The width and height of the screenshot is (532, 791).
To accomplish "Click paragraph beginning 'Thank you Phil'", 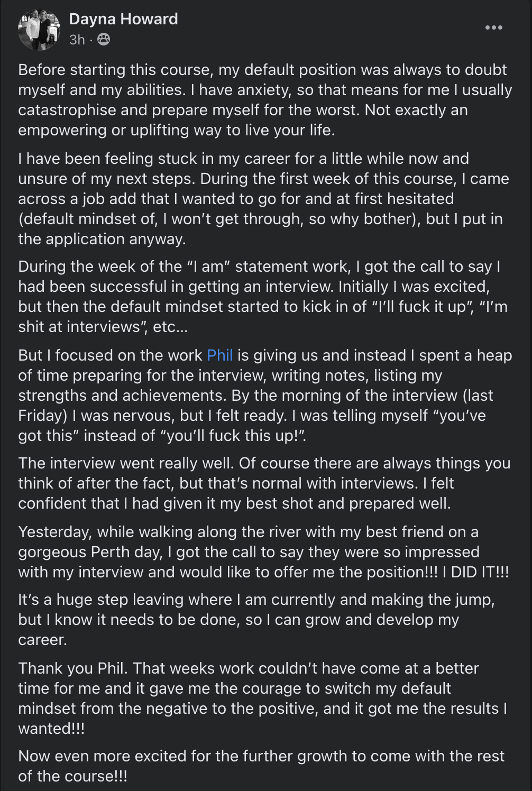I will 263,698.
